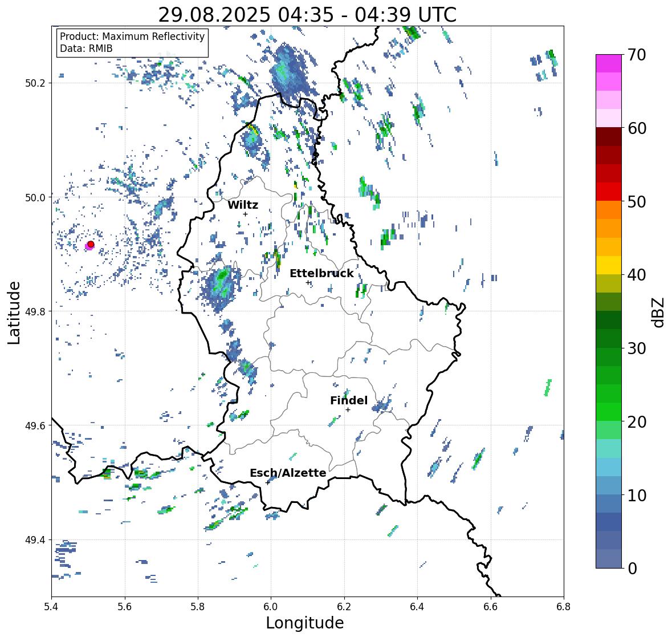672x637 pixels.
Task: Click the Longitude axis label
Action: [305, 622]
